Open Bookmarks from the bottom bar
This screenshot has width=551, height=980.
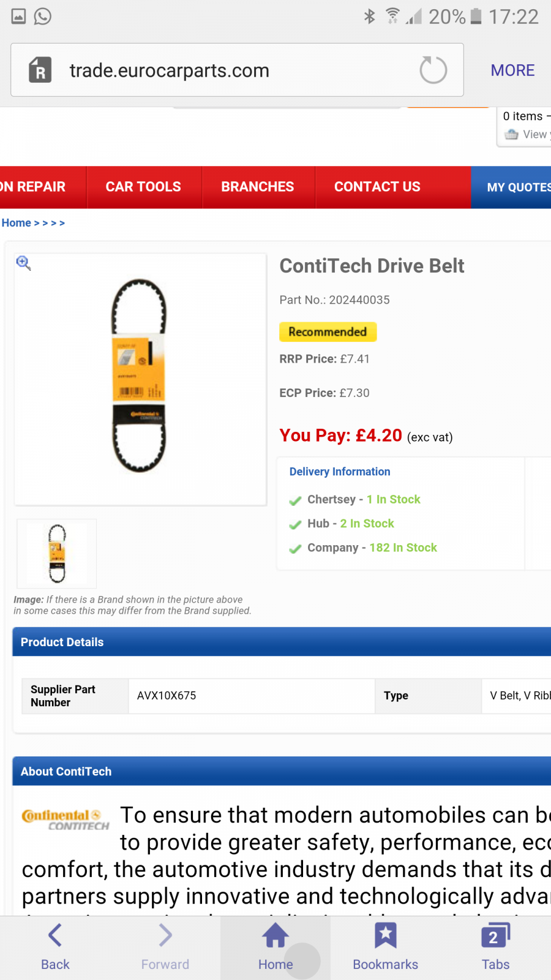pos(386,947)
